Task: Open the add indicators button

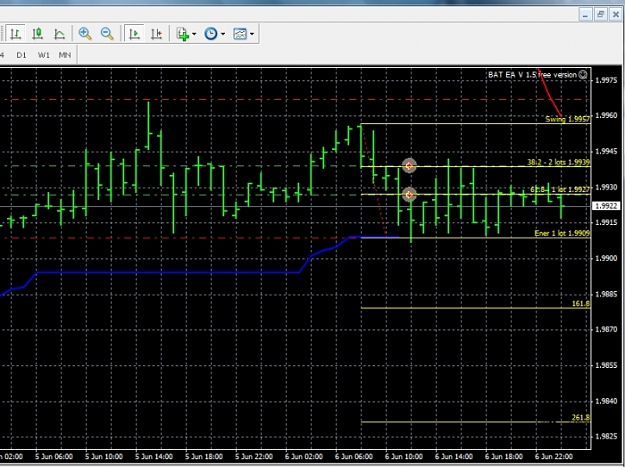Action: [183, 34]
